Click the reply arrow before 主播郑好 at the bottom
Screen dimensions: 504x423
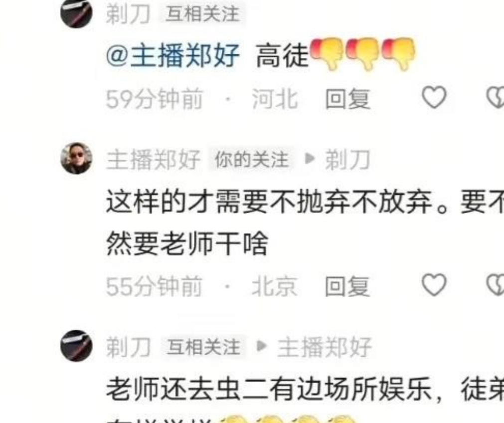click(x=262, y=346)
